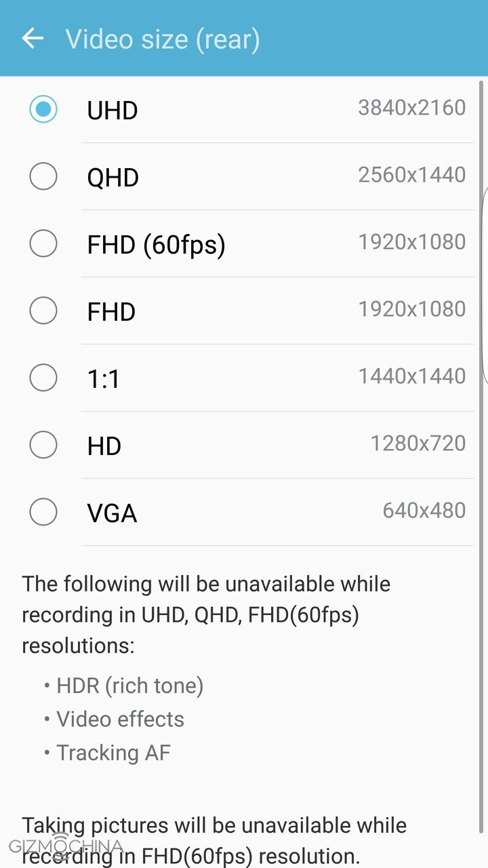The height and width of the screenshot is (868, 488).
Task: Choose the VGA radio button
Action: 43,512
